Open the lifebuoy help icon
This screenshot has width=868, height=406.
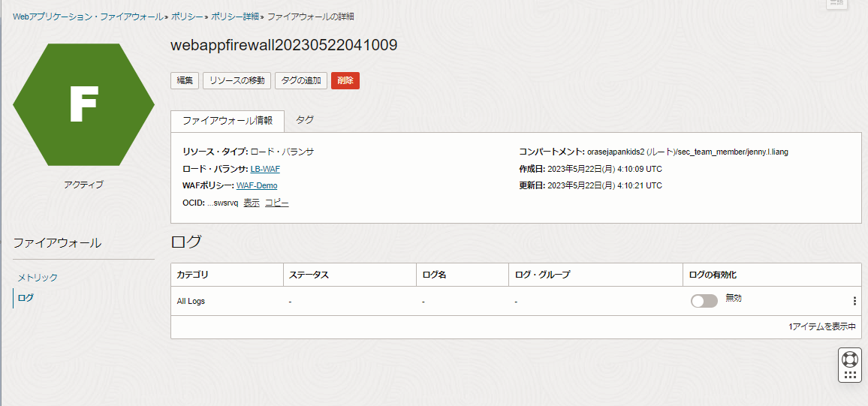pos(850,359)
